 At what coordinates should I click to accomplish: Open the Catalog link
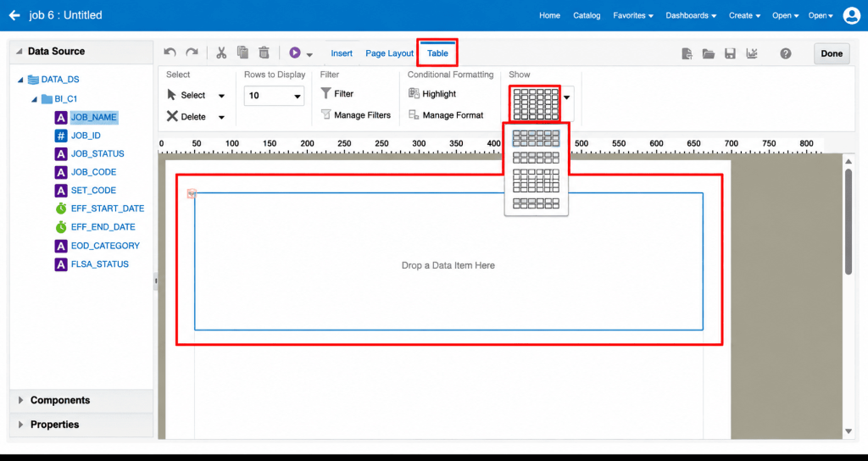tap(587, 15)
